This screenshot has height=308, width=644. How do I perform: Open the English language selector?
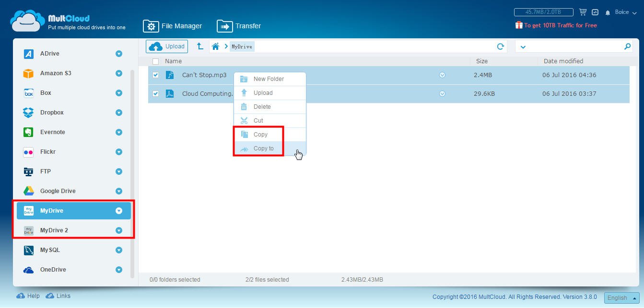(x=621, y=297)
